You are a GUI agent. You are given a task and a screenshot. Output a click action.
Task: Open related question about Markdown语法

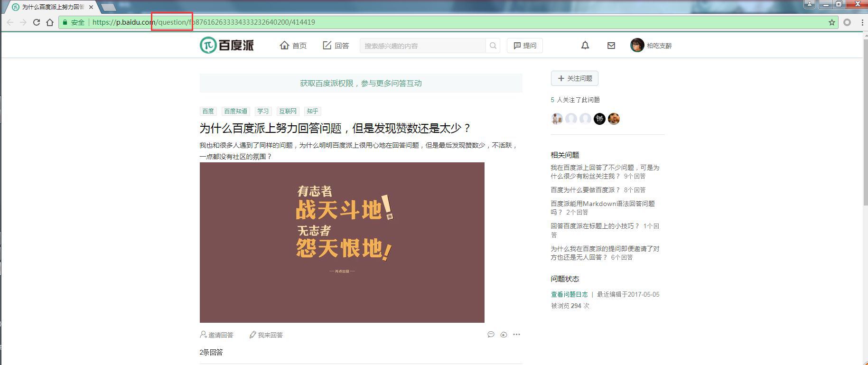(602, 208)
